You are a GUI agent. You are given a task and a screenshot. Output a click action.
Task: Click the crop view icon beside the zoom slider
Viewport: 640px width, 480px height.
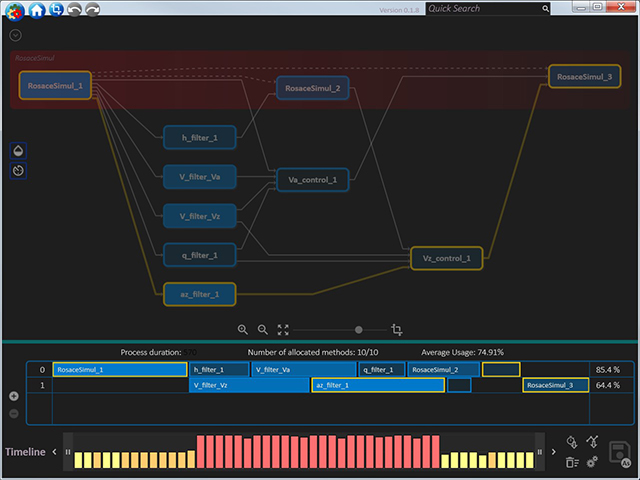pos(396,329)
